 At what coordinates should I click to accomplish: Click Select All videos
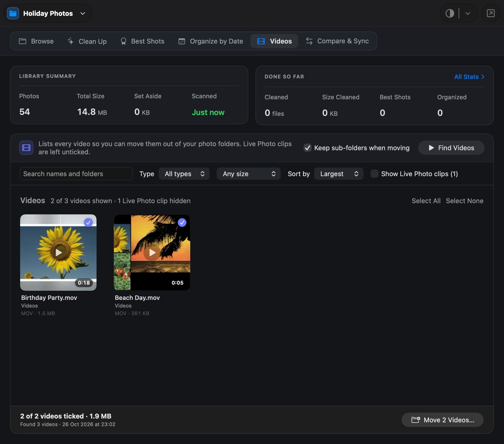click(426, 201)
